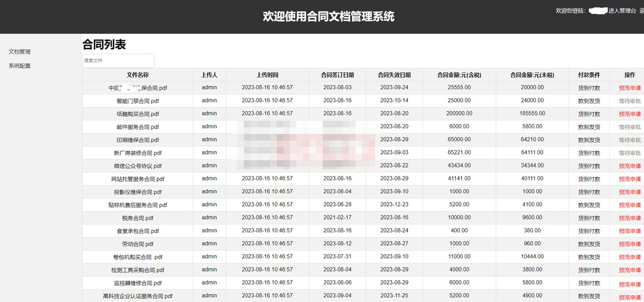Open the 进入管理台 link in the header
This screenshot has height=302, width=644.
point(622,11)
